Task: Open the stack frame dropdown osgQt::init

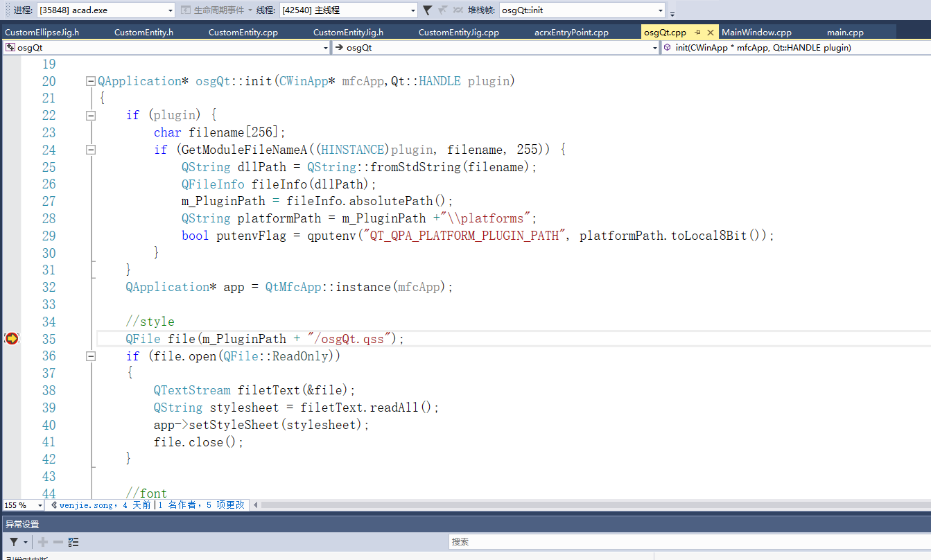Action: tap(582, 10)
